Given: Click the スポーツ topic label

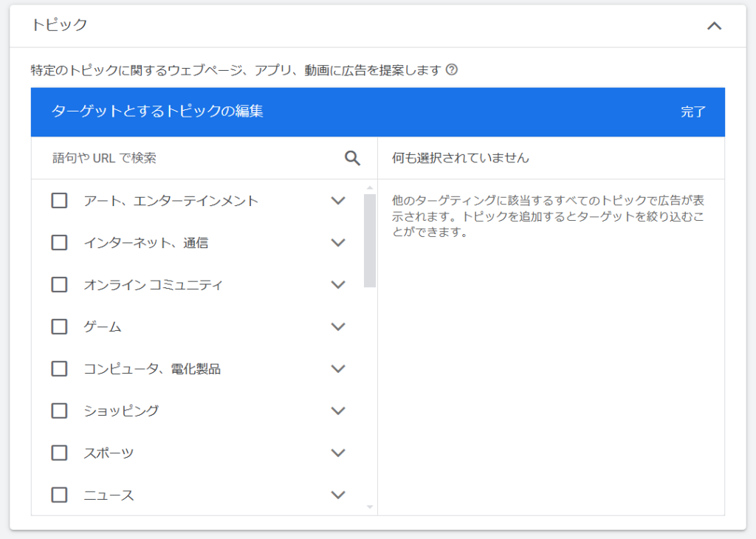Looking at the screenshot, I should click(109, 453).
